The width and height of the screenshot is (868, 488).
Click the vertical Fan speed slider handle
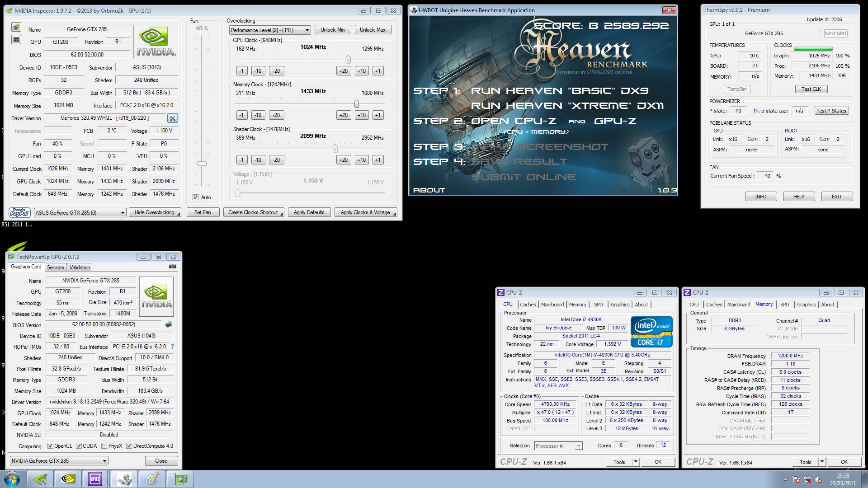pyautogui.click(x=202, y=164)
